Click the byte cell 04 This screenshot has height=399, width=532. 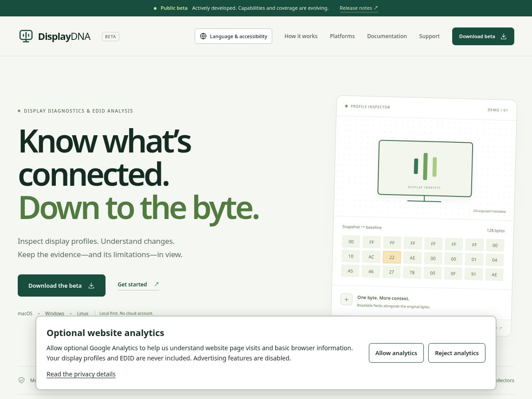495,260
